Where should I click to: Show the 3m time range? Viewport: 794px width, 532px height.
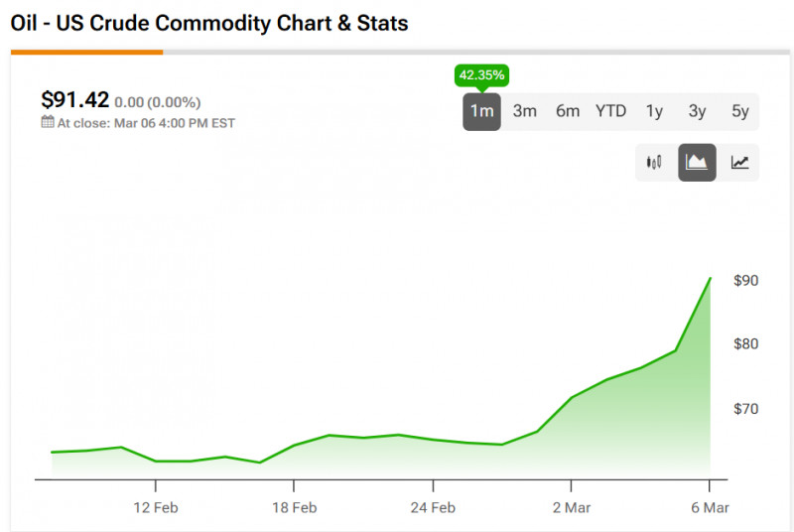524,111
